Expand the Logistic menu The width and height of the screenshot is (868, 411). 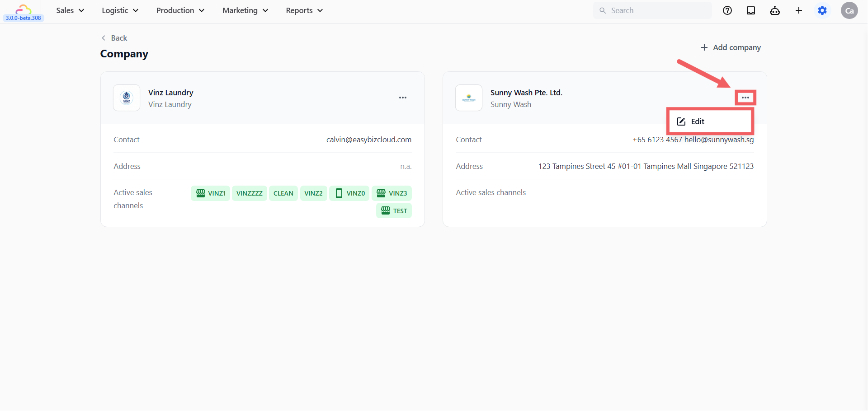pos(120,10)
